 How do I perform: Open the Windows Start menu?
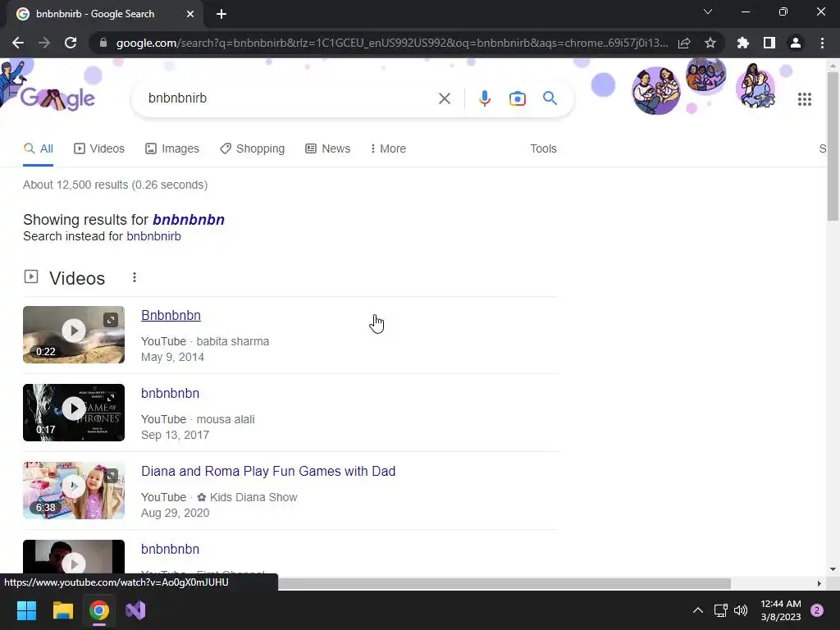pos(26,610)
